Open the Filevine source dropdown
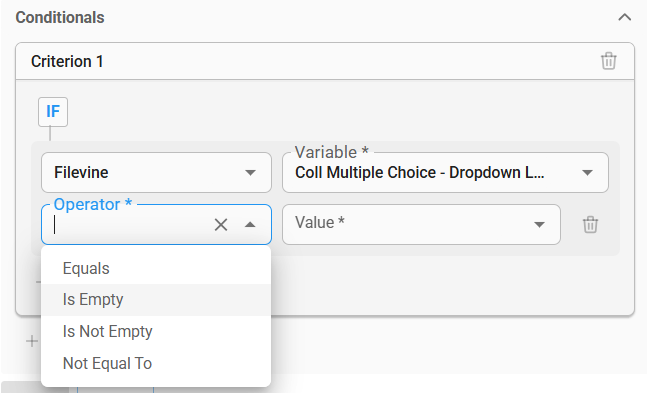Viewport: 647px width, 393px height. pos(156,173)
